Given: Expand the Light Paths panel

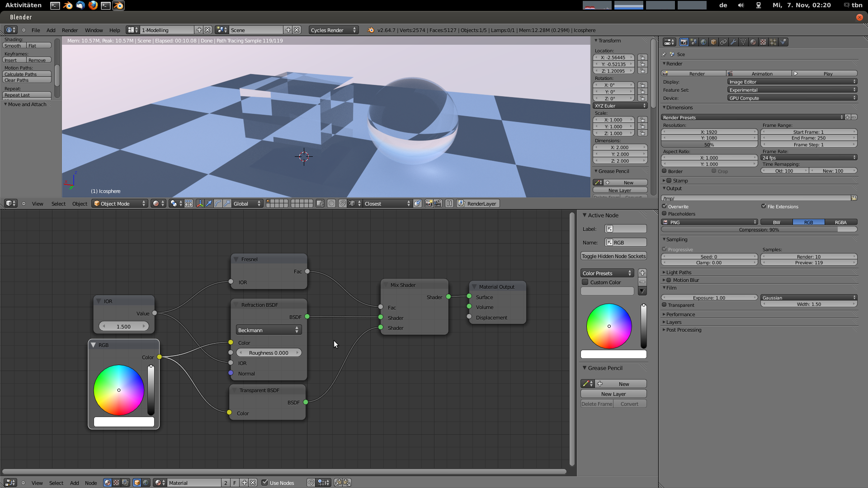Looking at the screenshot, I should tap(679, 272).
